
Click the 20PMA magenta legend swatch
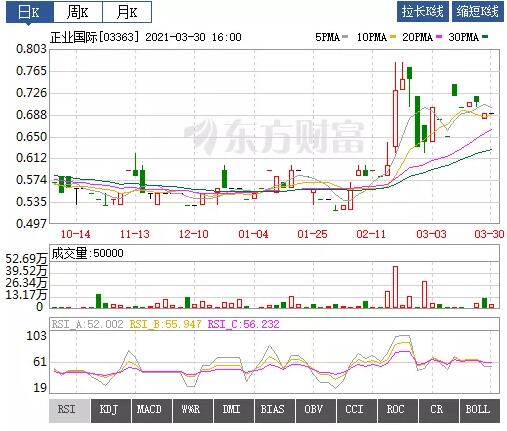pyautogui.click(x=439, y=37)
